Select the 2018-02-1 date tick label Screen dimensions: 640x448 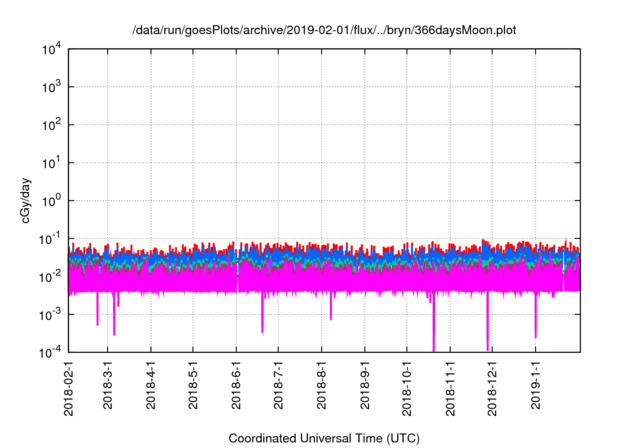[68, 389]
